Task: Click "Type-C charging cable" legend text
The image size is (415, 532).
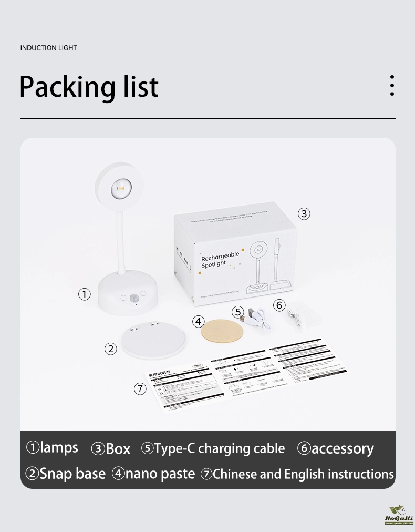Action: point(219,448)
